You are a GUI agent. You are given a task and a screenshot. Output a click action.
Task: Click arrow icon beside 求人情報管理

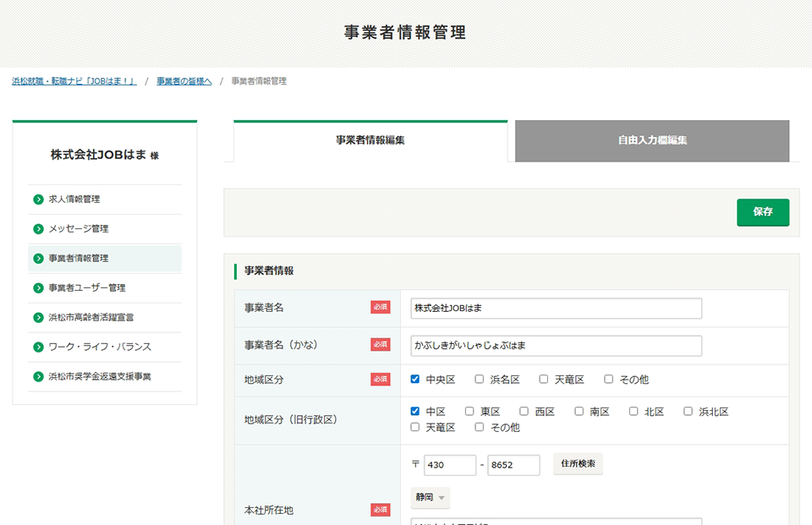(38, 200)
